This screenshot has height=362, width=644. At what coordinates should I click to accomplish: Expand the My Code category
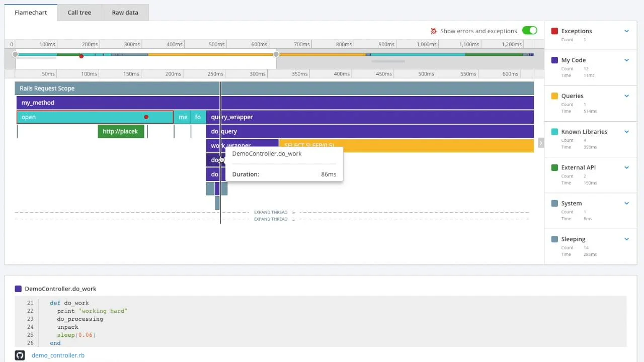tap(626, 60)
